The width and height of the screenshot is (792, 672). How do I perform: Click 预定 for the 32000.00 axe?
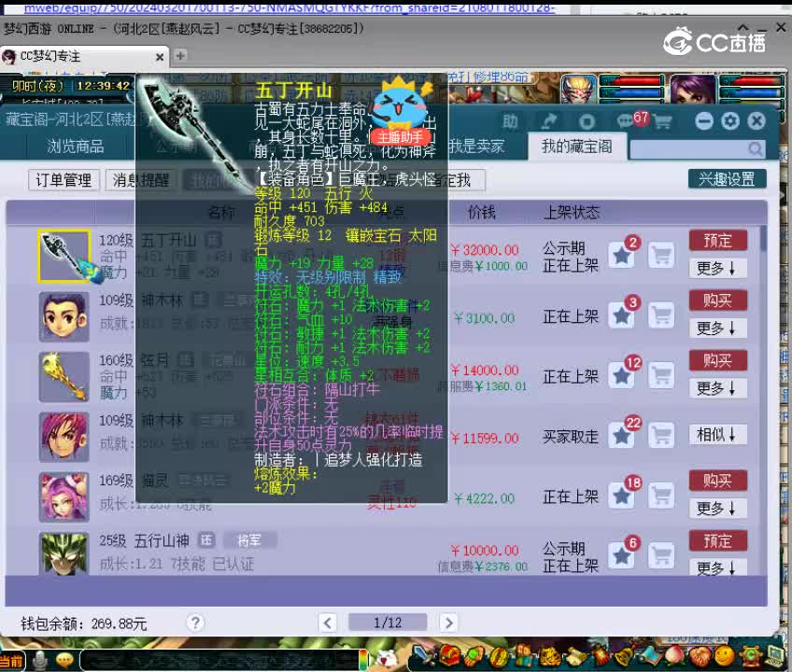tap(717, 241)
